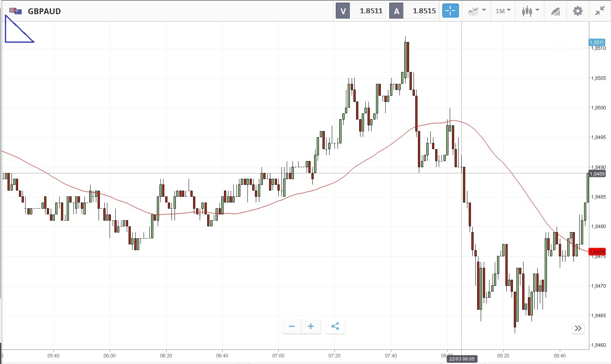Click the GBP/AUD flag pair icon
Image resolution: width=611 pixels, height=364 pixels.
pos(15,11)
